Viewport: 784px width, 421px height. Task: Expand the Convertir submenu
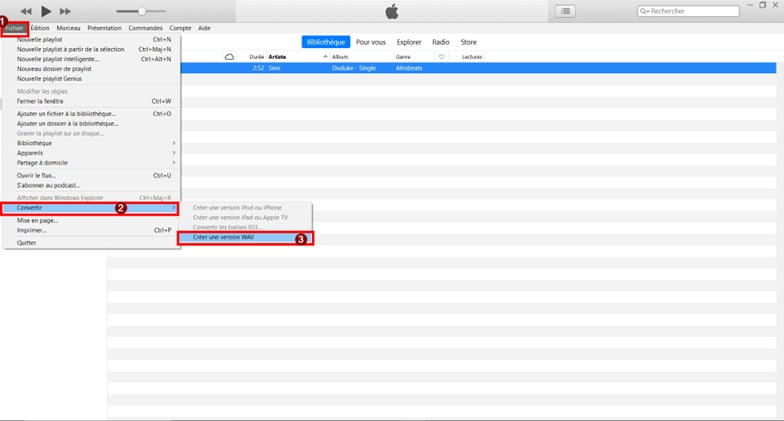tap(90, 208)
